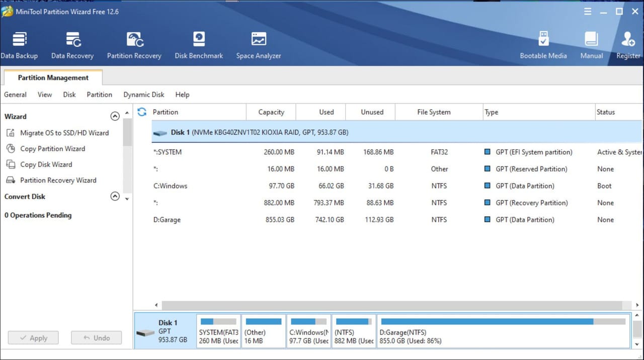Viewport: 644px width, 360px height.
Task: Open Partition Recovery from the toolbar
Action: tap(134, 46)
